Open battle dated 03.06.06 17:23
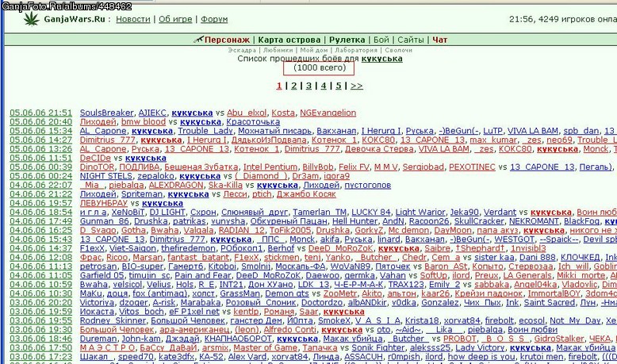The width and height of the screenshot is (617, 364). click(x=41, y=358)
